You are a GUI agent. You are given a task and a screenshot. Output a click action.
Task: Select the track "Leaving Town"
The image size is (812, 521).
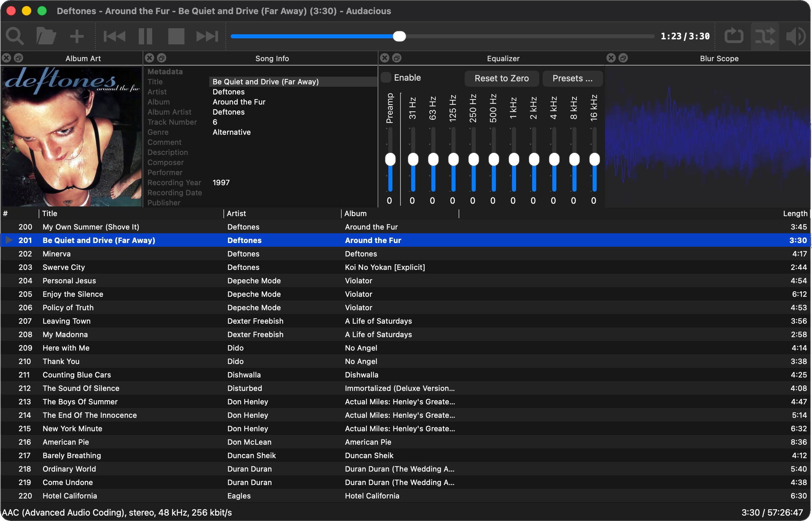click(405, 321)
